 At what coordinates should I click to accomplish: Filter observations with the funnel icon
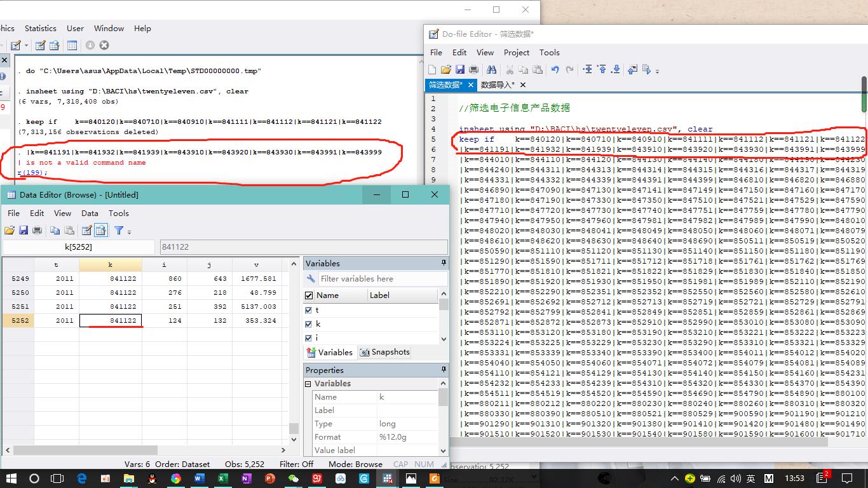tap(118, 230)
